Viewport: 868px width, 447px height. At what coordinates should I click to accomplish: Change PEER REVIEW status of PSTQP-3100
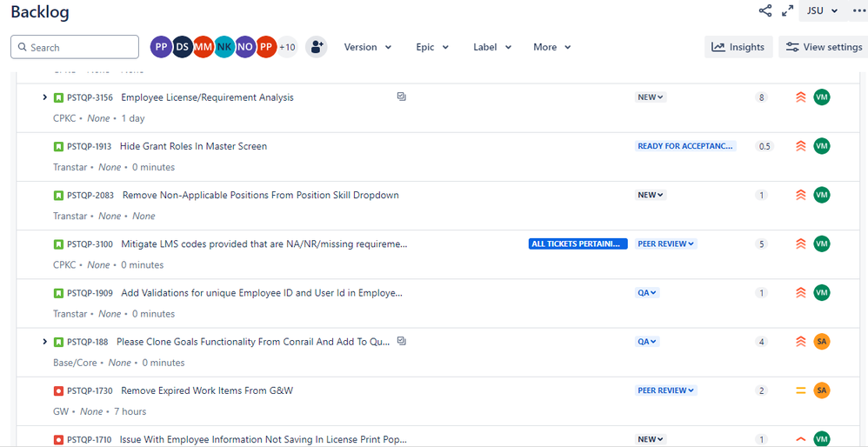pyautogui.click(x=666, y=244)
